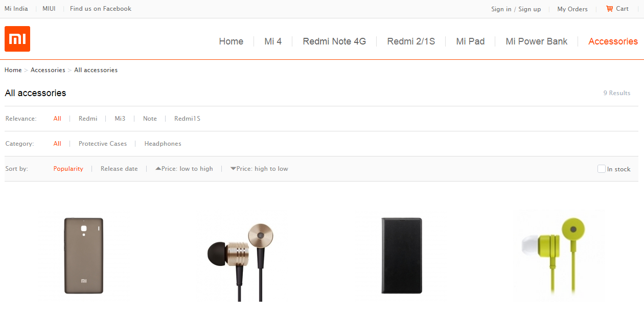
Task: Click the Mi logo icon
Action: [17, 39]
